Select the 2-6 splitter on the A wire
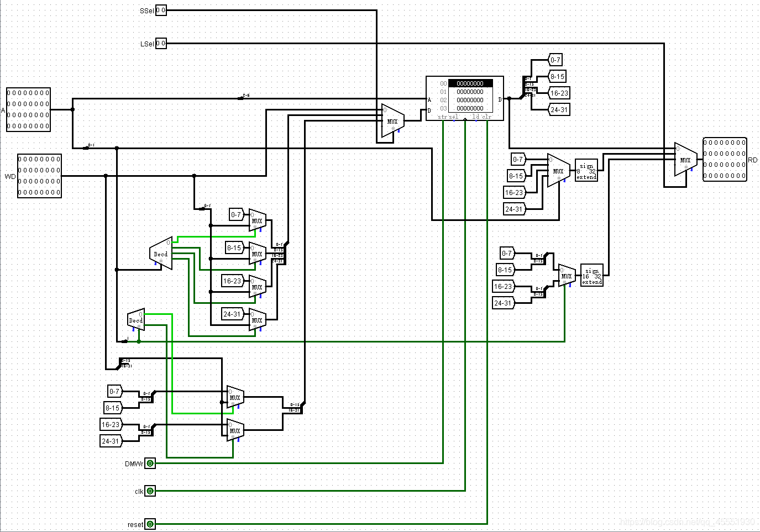 click(243, 97)
